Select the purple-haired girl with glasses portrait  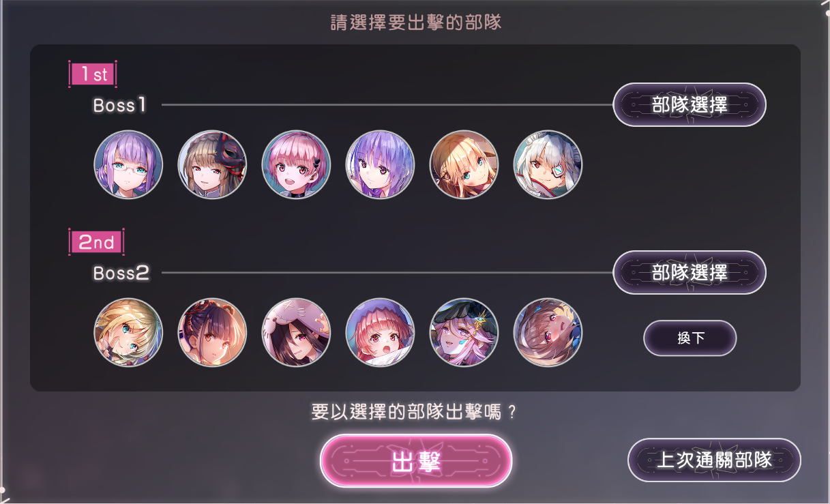coord(128,164)
